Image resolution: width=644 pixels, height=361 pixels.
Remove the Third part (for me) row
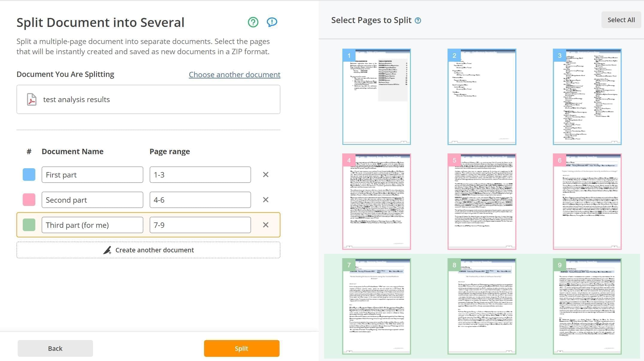click(x=265, y=225)
